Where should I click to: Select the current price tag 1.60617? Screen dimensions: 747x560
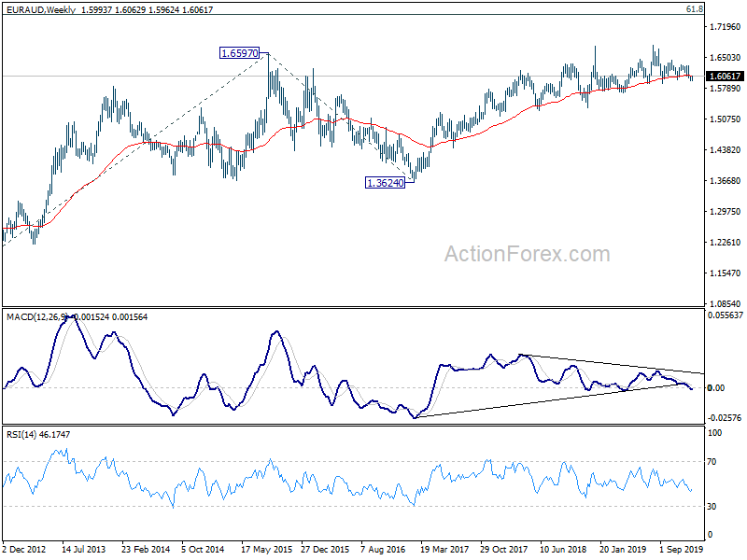click(x=725, y=77)
